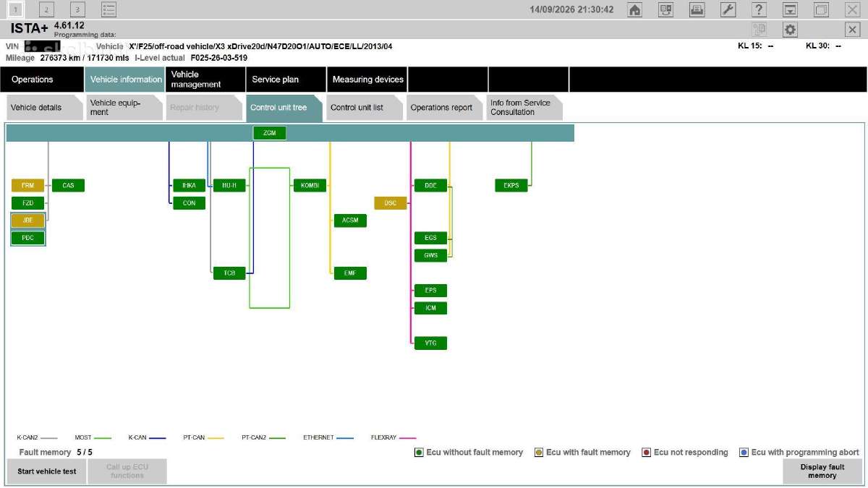
Task: Click the minimize-to-tray window icon
Action: tap(790, 10)
